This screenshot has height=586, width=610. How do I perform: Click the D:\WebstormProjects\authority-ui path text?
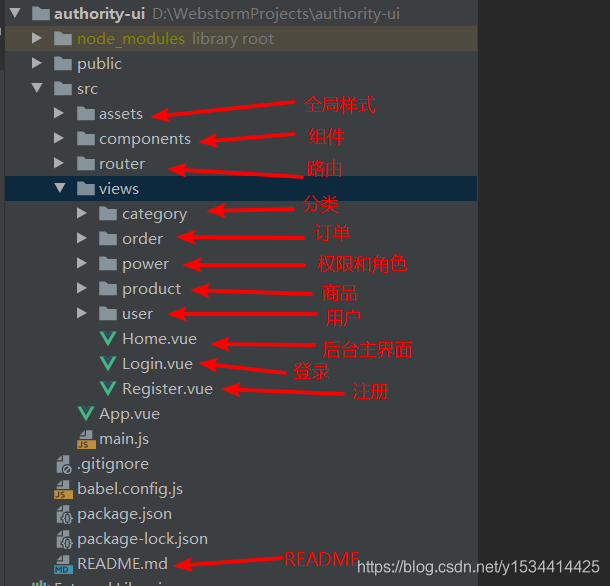276,14
